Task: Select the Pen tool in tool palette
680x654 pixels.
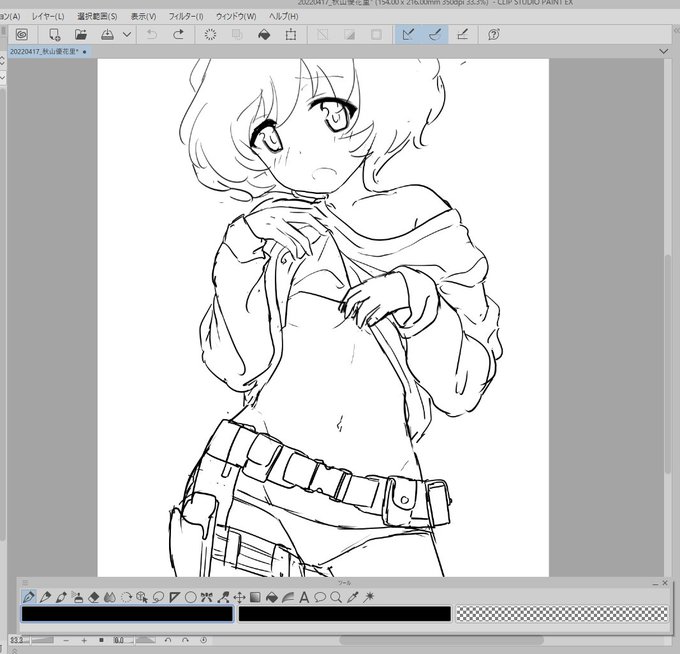Action: coord(29,597)
